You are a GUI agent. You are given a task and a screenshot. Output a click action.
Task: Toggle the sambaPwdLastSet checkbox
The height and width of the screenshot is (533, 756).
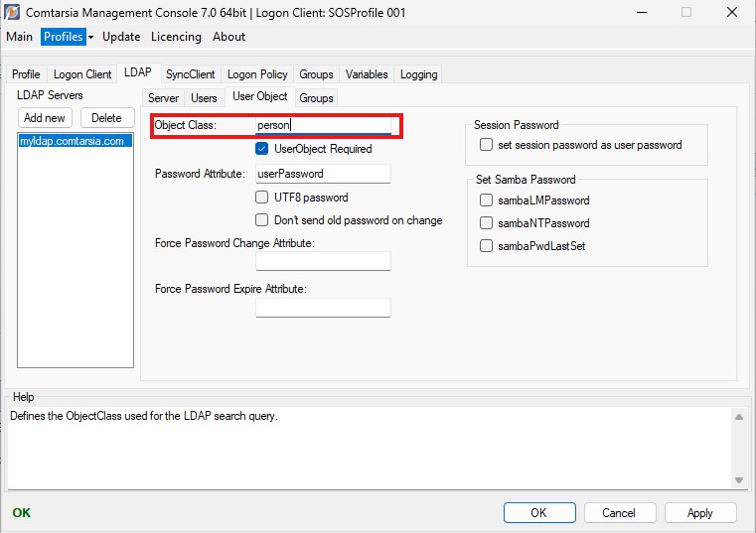coord(486,246)
